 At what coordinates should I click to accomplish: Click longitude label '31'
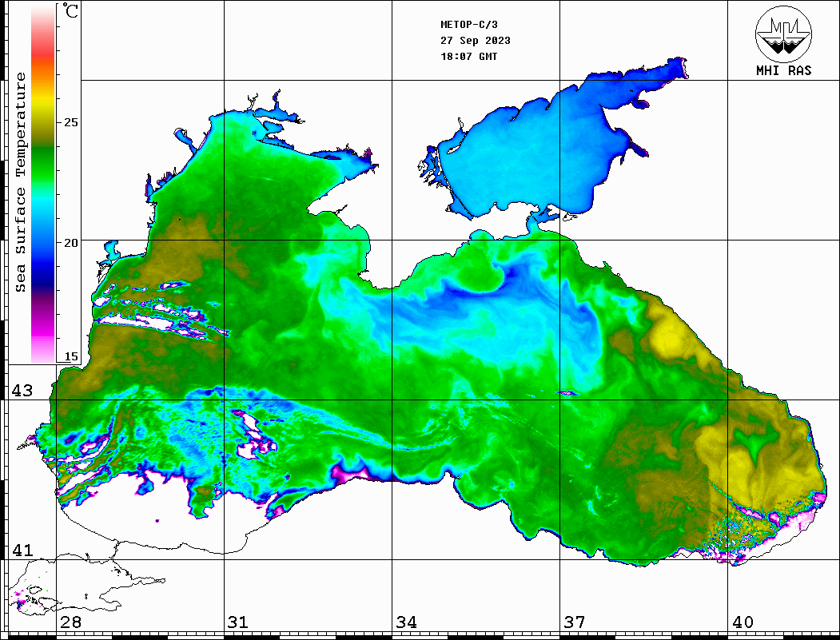click(238, 622)
